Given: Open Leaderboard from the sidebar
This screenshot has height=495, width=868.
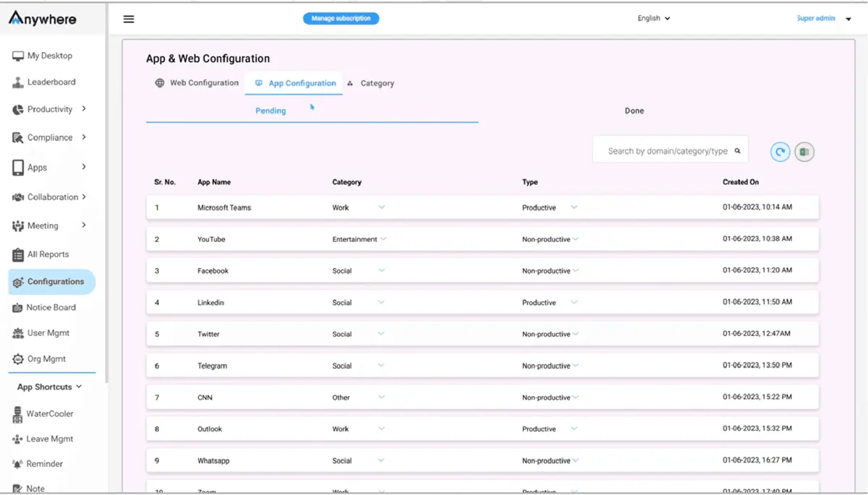Looking at the screenshot, I should click(x=51, y=82).
